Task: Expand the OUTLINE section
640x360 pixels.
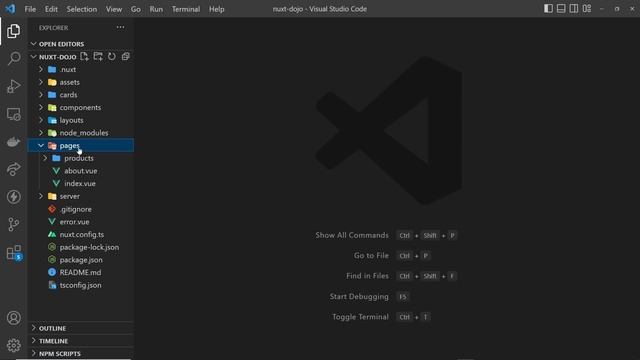Action: pos(33,328)
